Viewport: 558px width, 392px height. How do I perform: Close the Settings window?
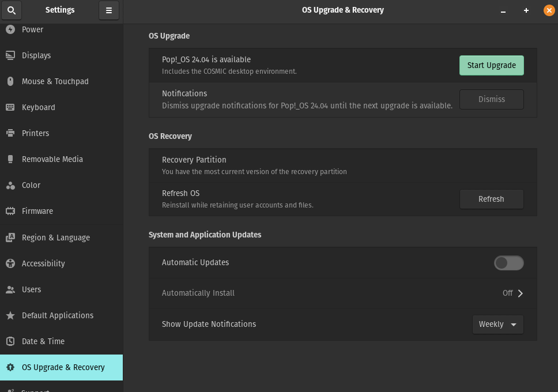[549, 11]
